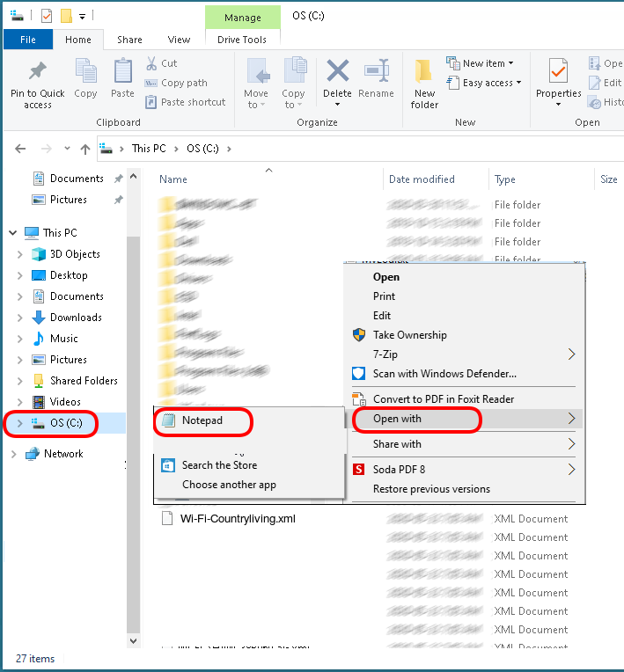Click This PC in address bar
Image resolution: width=624 pixels, height=672 pixels.
149,149
